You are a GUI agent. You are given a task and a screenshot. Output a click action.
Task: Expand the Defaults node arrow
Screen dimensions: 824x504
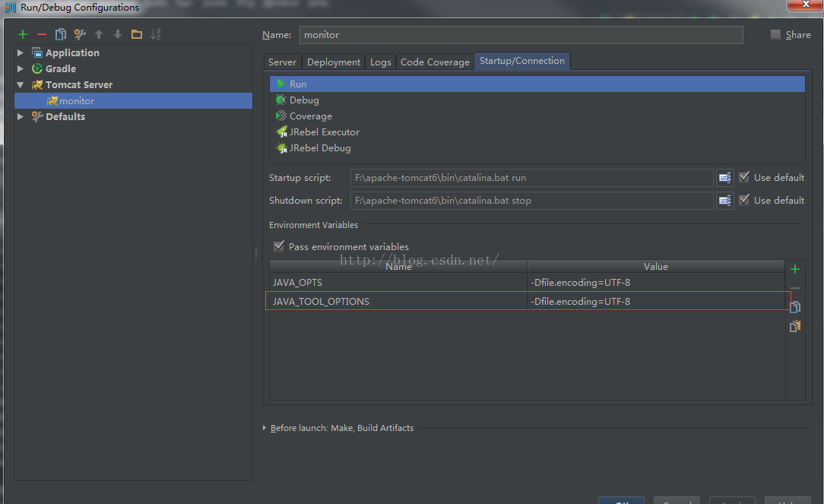click(20, 116)
